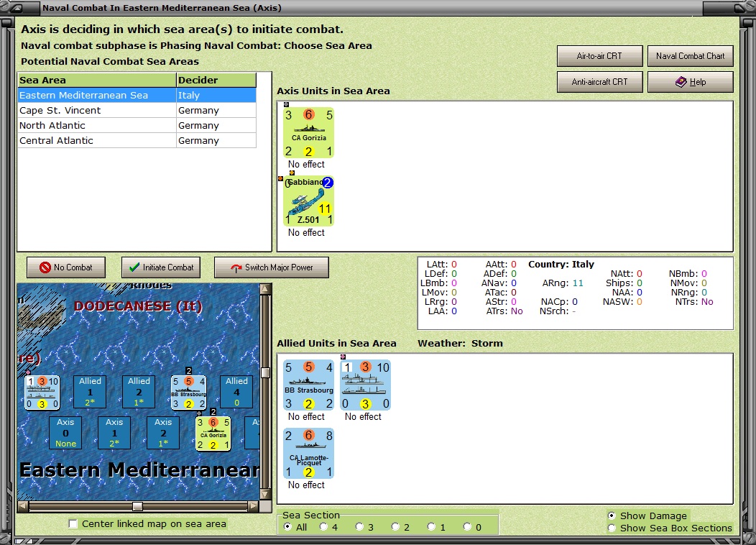Select the Eastern Mediterranean Sea row
This screenshot has width=756, height=545.
(137, 95)
